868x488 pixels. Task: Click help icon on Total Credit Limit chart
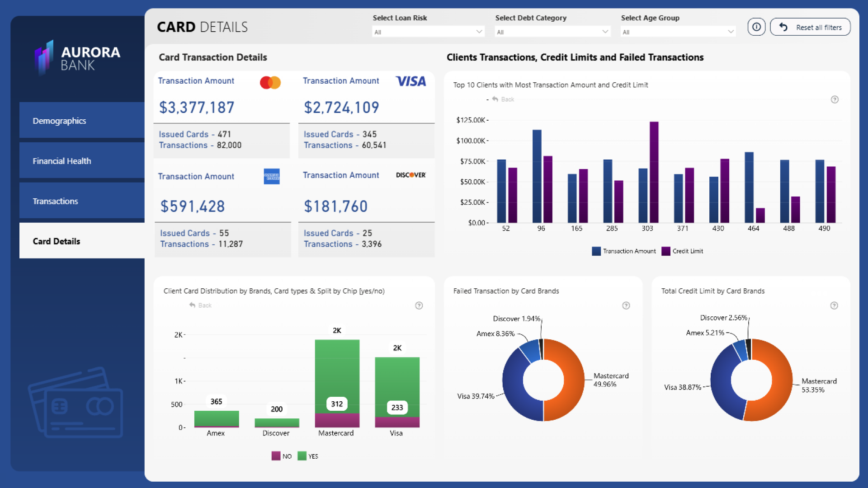(834, 305)
